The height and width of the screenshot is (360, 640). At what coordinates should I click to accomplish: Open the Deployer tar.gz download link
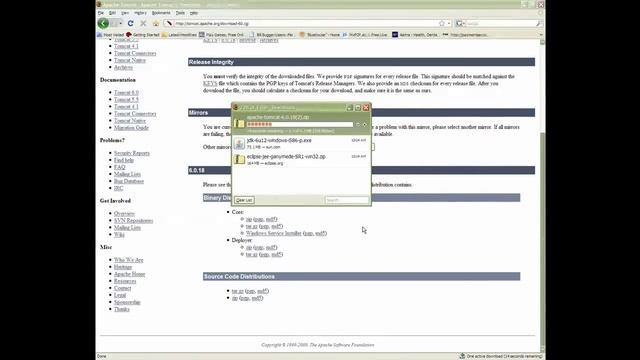[251, 254]
